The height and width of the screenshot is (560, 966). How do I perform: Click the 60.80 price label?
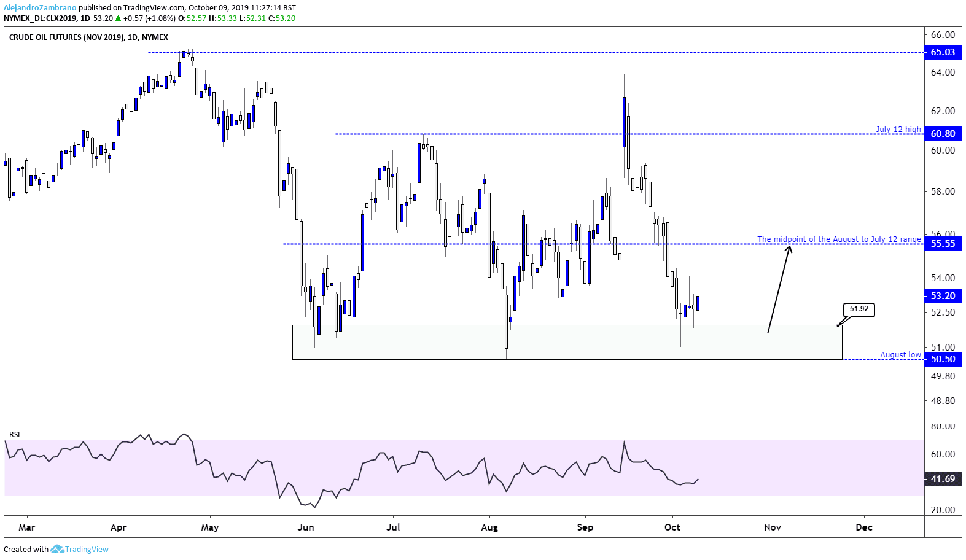[x=943, y=134]
